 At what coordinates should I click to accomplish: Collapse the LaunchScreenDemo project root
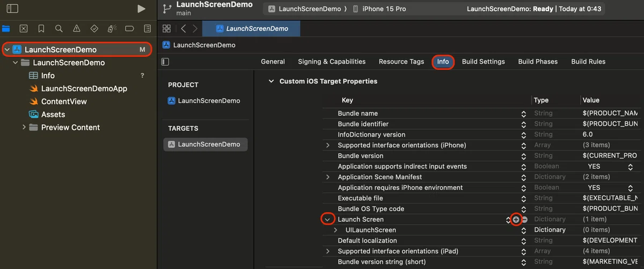pyautogui.click(x=6, y=49)
